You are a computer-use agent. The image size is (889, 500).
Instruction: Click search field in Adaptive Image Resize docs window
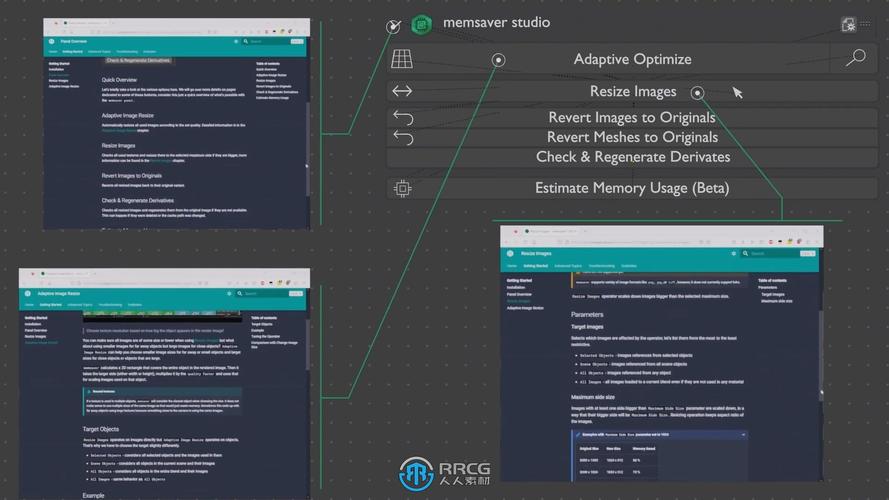(269, 294)
